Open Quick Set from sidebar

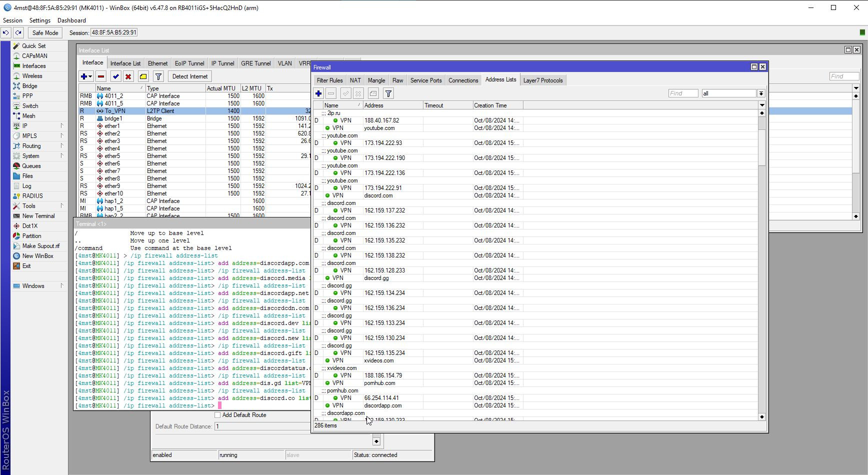pyautogui.click(x=33, y=46)
